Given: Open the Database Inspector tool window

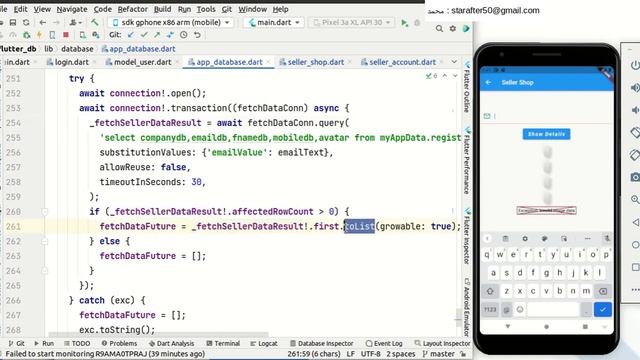Looking at the screenshot, I should click(322, 344).
